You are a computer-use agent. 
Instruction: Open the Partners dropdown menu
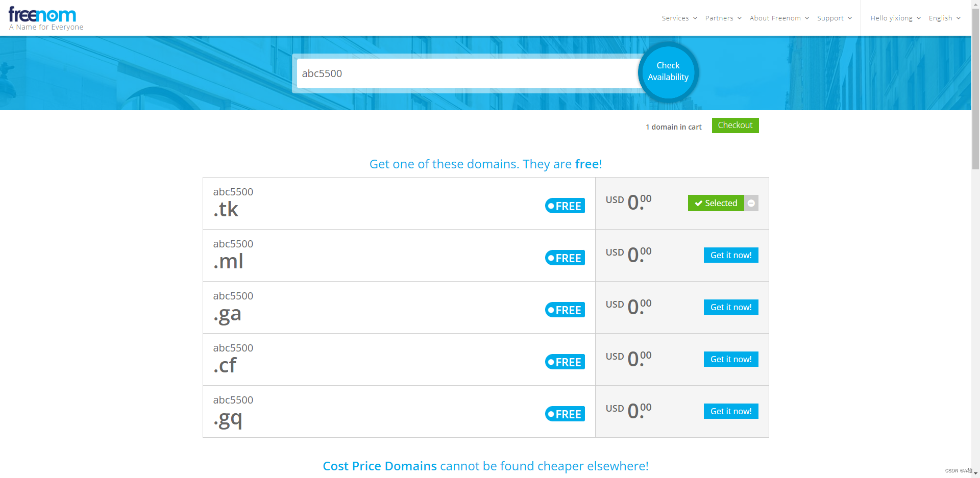tap(723, 18)
